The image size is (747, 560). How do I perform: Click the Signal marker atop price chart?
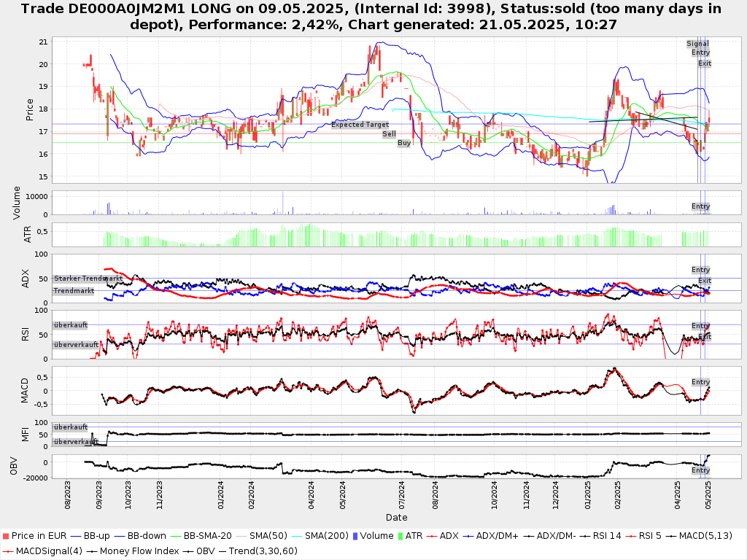click(x=697, y=44)
